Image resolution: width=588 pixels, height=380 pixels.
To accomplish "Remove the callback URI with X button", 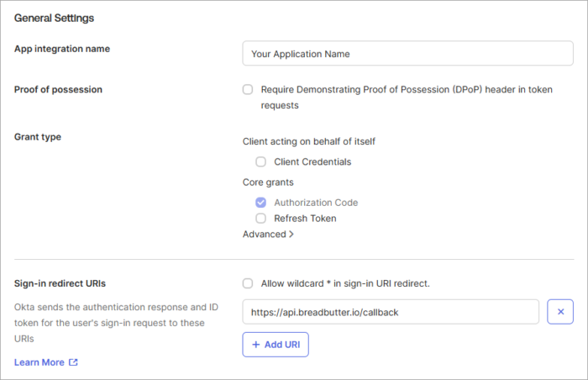I will point(560,312).
